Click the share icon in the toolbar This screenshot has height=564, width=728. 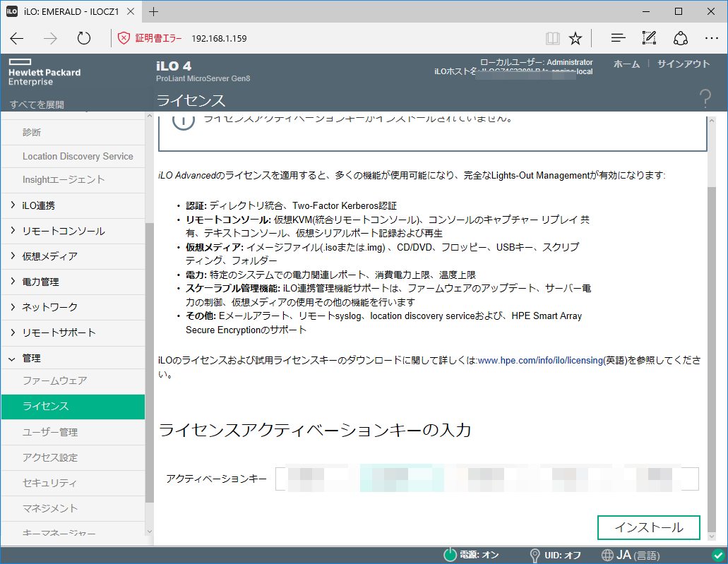pyautogui.click(x=680, y=38)
